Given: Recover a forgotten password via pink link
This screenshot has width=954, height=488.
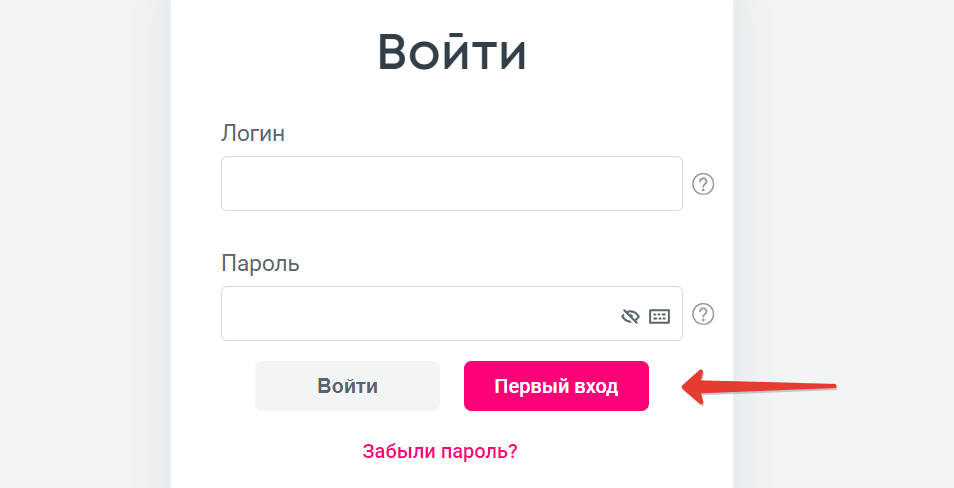Looking at the screenshot, I should click(440, 451).
